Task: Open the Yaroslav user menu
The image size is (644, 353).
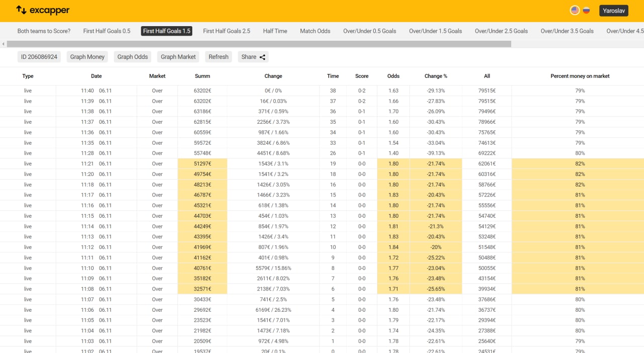Action: click(x=614, y=11)
